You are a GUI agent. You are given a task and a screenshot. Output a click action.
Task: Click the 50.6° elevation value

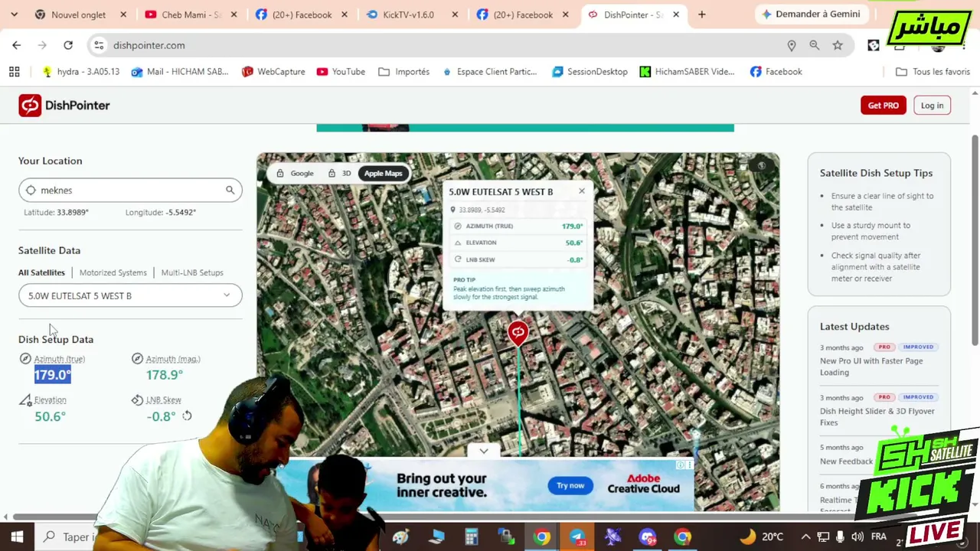(50, 416)
